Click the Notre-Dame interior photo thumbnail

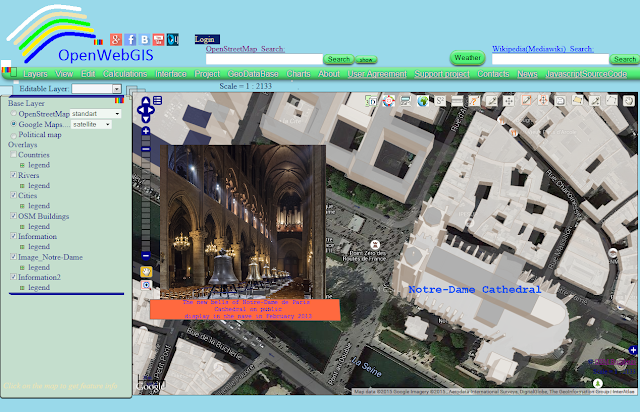click(x=243, y=222)
